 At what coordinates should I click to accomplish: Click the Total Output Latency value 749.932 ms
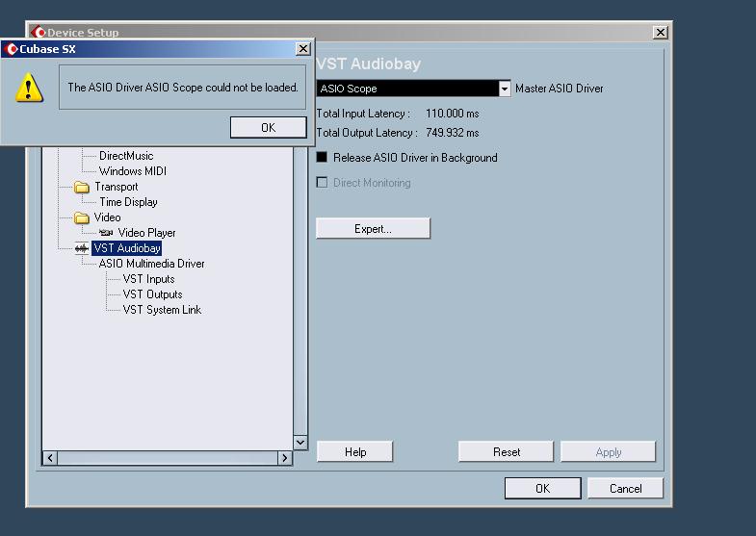pos(453,133)
